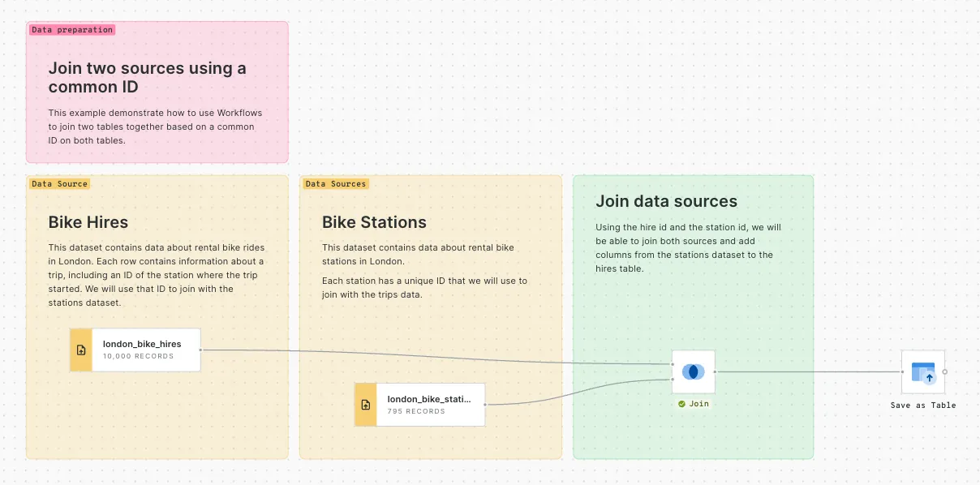Click the green checkmark badge on Join node

click(x=681, y=403)
